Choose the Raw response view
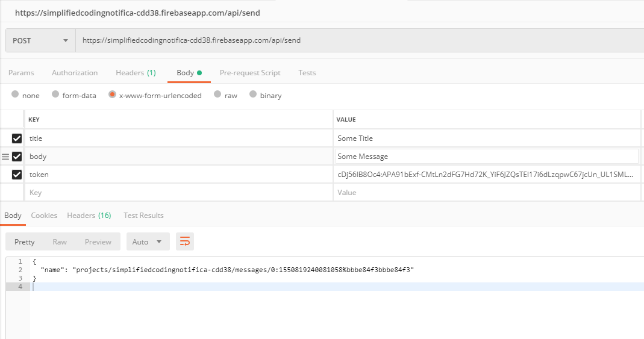Screen dimensions: 644x339 point(60,241)
